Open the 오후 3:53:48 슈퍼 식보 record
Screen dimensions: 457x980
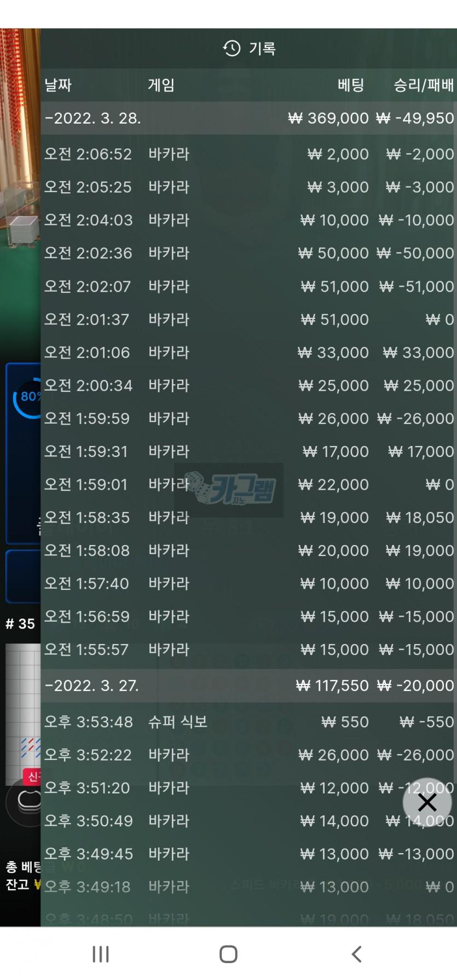tap(248, 722)
